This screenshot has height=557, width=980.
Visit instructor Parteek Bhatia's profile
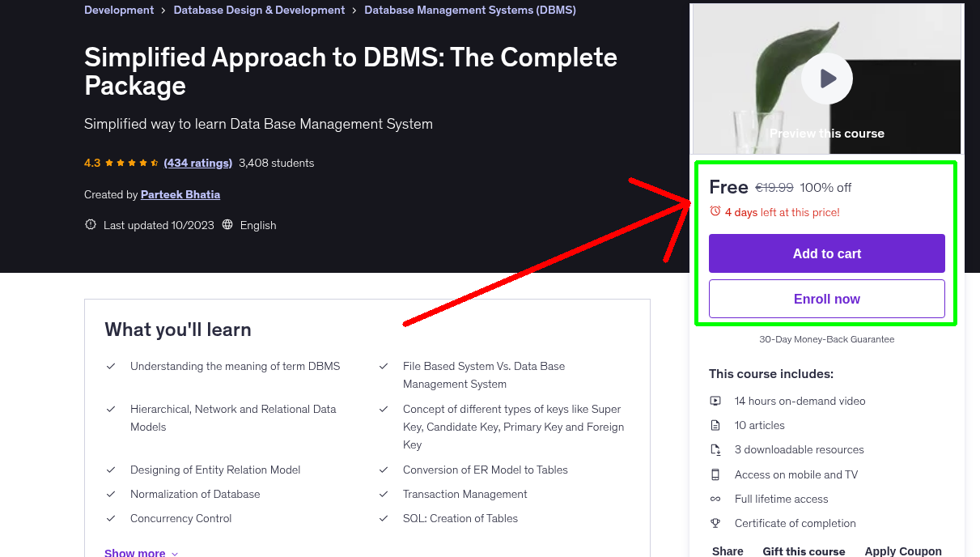[180, 194]
